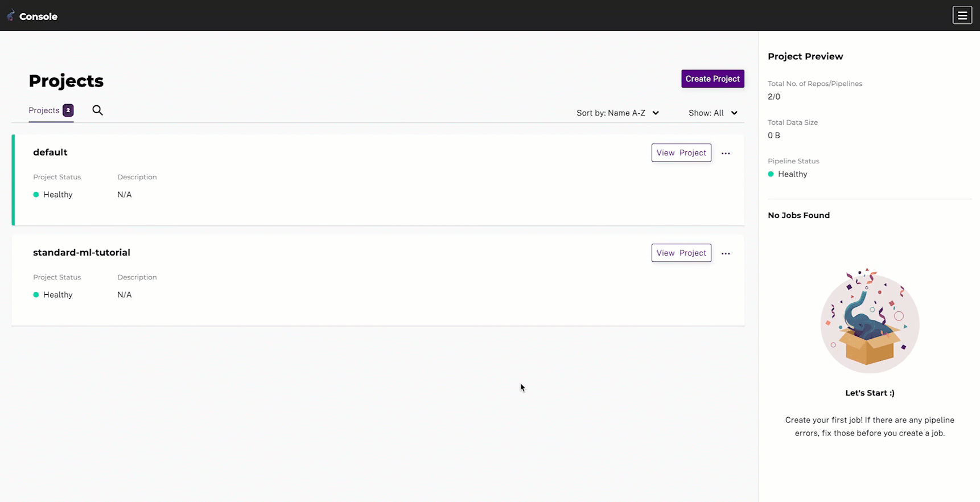The image size is (980, 502).
Task: Open the more options menu for default project
Action: click(726, 153)
